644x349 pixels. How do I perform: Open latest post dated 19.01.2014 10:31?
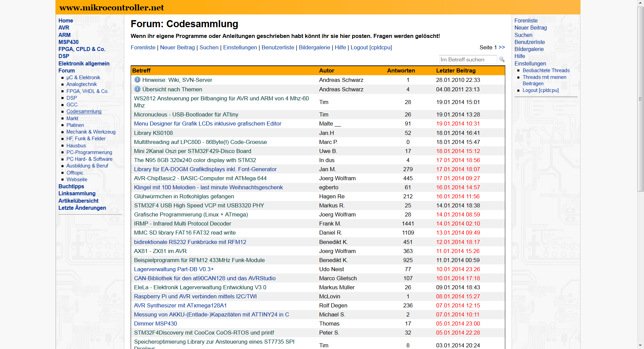point(458,123)
